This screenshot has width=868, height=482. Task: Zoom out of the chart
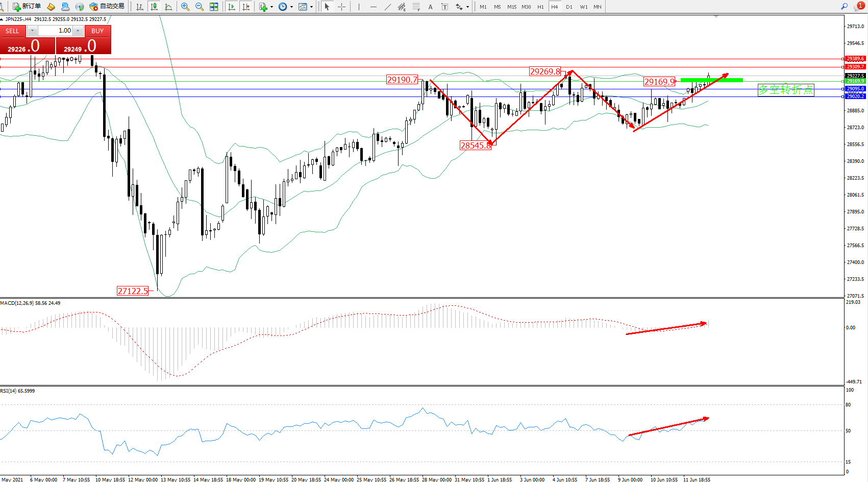pyautogui.click(x=200, y=7)
